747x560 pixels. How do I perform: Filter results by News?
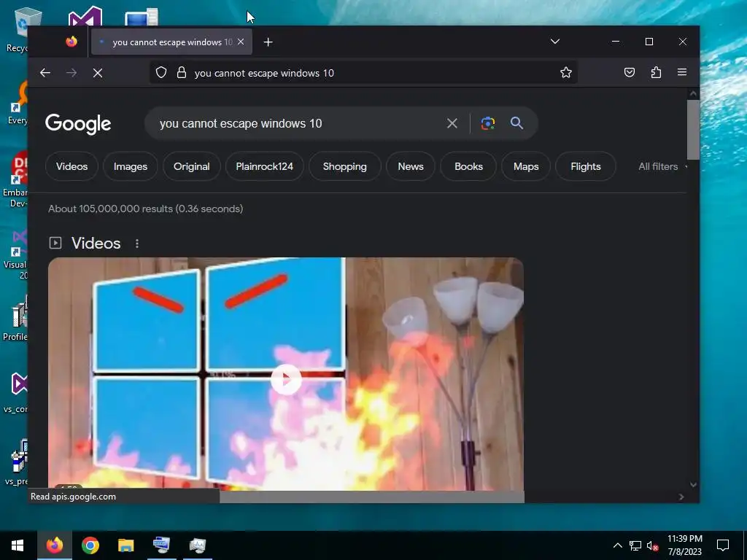pos(411,166)
